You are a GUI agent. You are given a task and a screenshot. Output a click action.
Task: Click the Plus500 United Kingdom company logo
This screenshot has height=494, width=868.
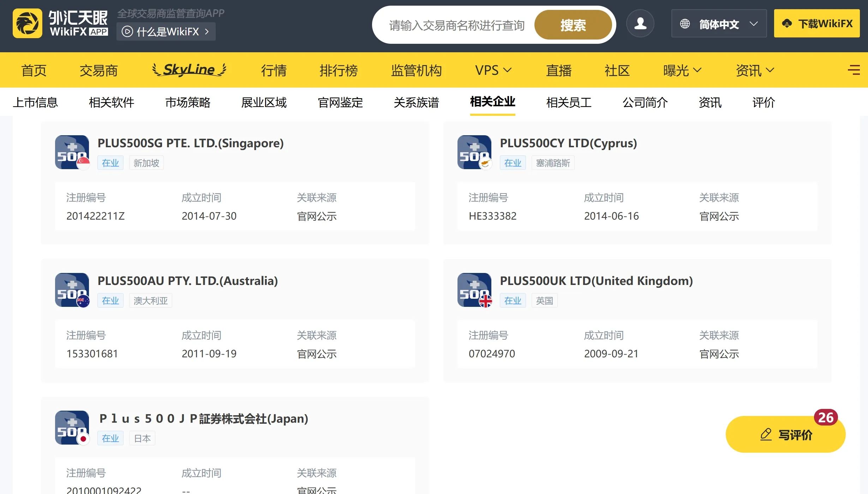[x=475, y=290]
